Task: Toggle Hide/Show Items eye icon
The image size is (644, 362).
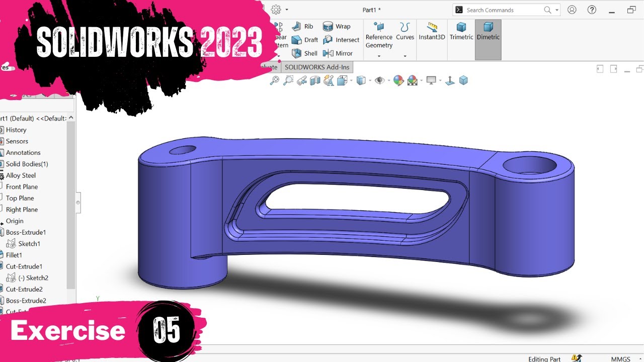Action: pyautogui.click(x=379, y=80)
